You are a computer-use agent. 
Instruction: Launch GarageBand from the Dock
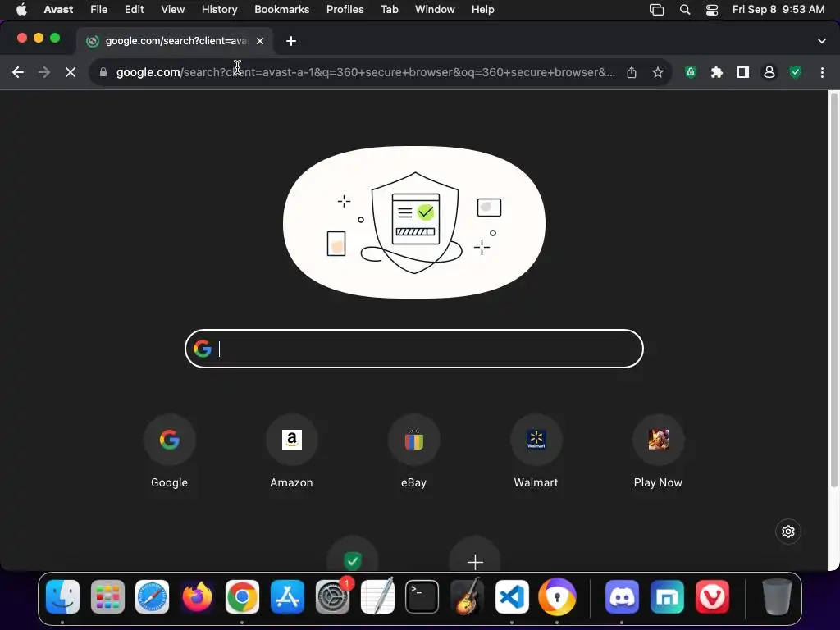pyautogui.click(x=467, y=597)
